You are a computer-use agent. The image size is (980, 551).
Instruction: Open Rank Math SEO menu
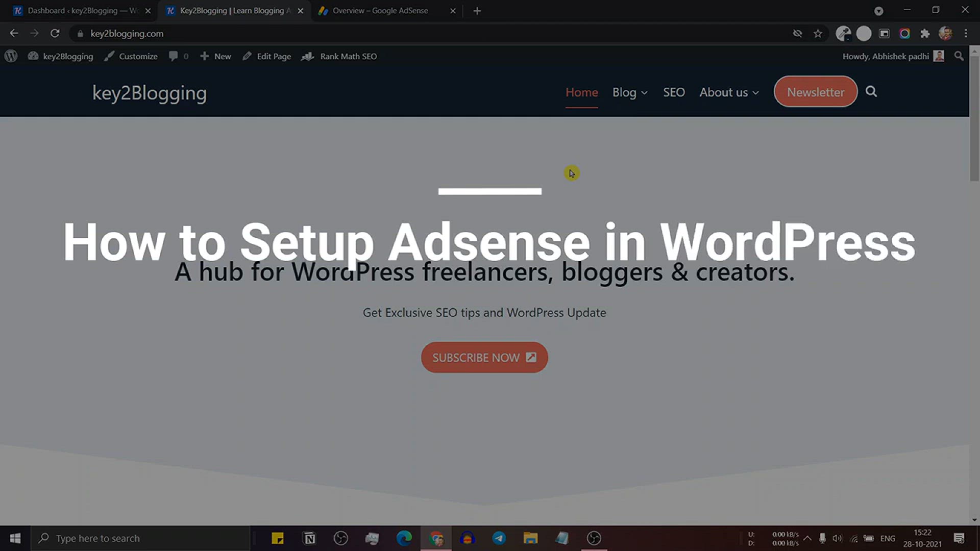pos(339,56)
